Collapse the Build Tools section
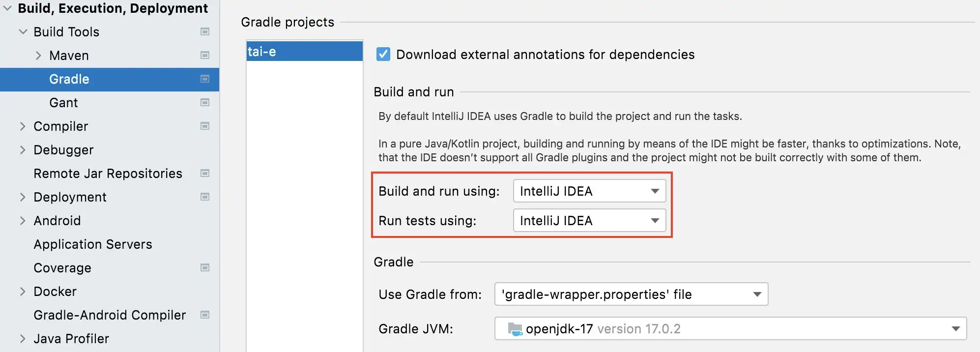The image size is (980, 352). tap(23, 32)
